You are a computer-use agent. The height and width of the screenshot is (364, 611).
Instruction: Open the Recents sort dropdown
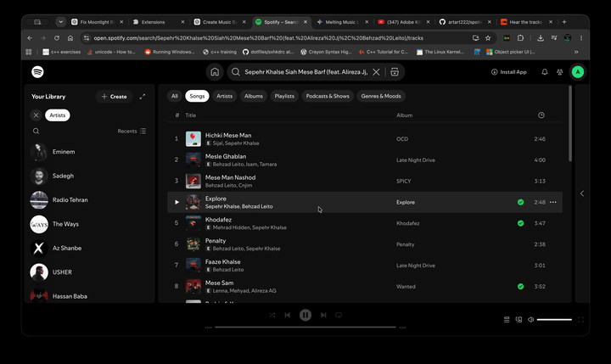pyautogui.click(x=132, y=131)
